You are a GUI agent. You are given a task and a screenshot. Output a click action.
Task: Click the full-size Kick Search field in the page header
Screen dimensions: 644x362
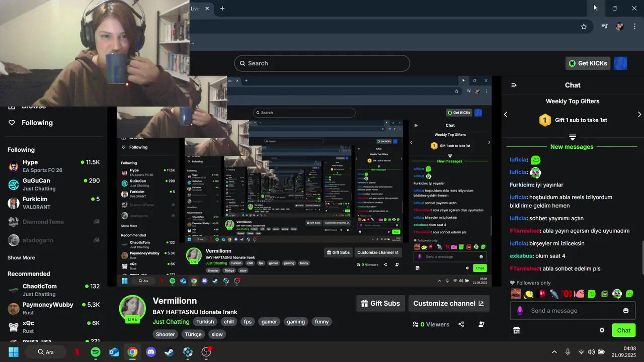[x=322, y=63]
